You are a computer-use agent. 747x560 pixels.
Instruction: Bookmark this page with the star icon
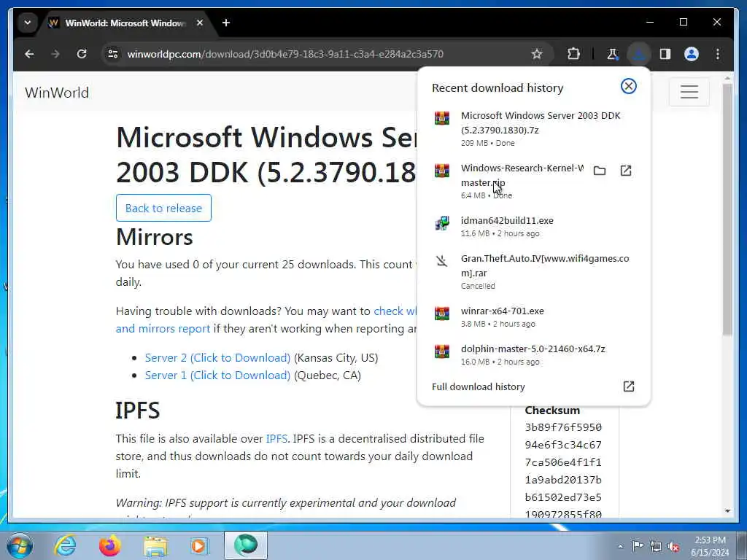pos(537,54)
